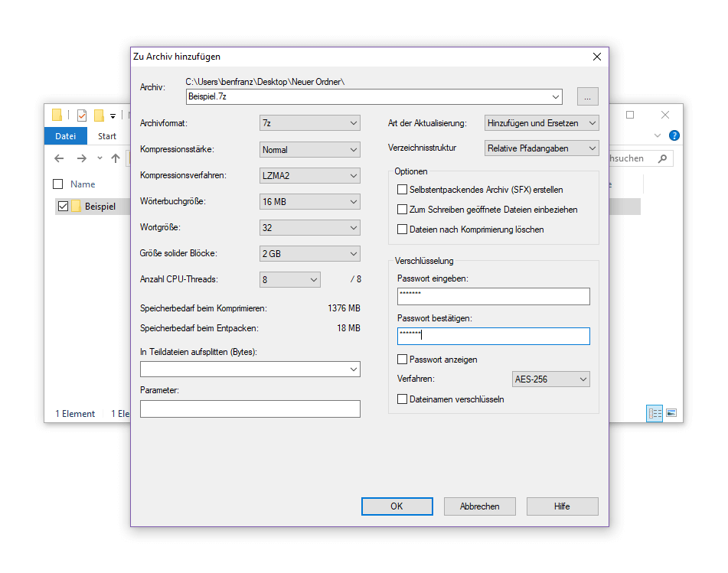This screenshot has height=573, width=728.
Task: Click the search magnifier icon in Explorer
Action: coord(662,158)
